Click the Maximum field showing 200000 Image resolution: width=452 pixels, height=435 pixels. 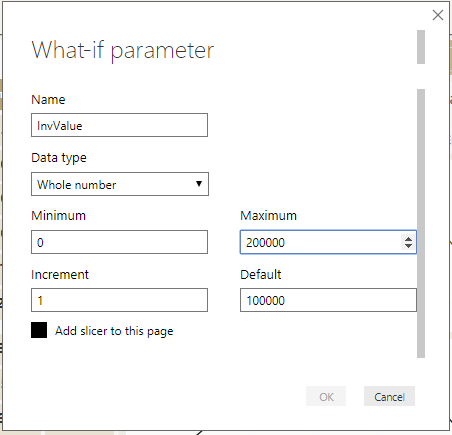[328, 242]
